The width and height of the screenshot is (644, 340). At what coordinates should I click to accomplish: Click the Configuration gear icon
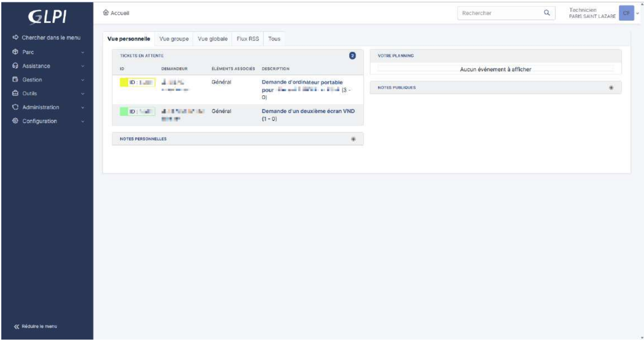(16, 121)
